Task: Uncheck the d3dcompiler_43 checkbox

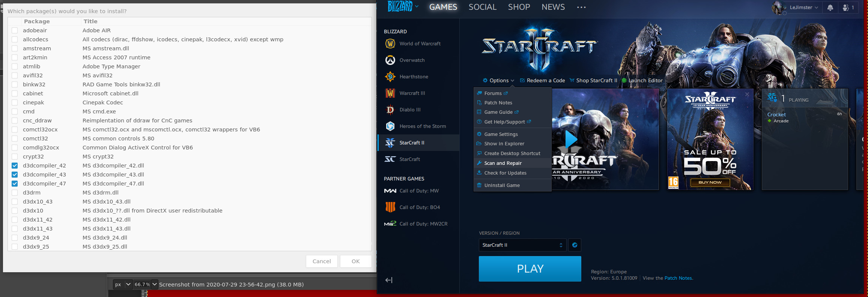Action: pyautogui.click(x=15, y=175)
